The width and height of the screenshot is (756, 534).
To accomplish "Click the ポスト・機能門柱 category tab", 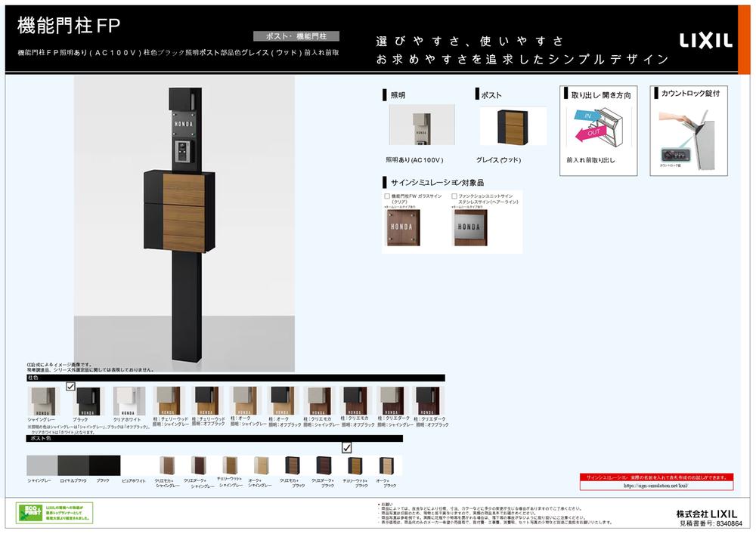I will pyautogui.click(x=296, y=36).
